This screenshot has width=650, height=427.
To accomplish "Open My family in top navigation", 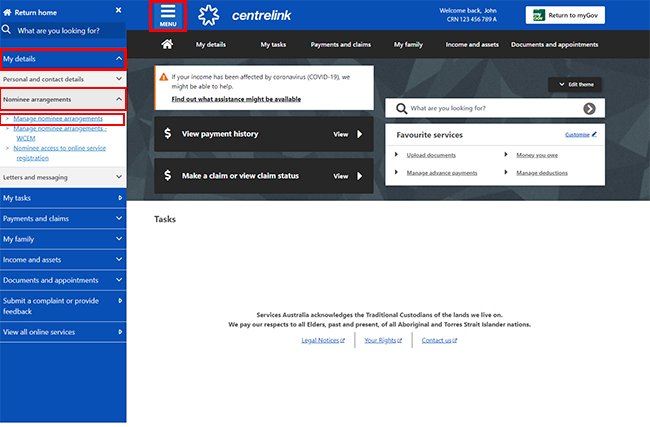I will point(408,44).
